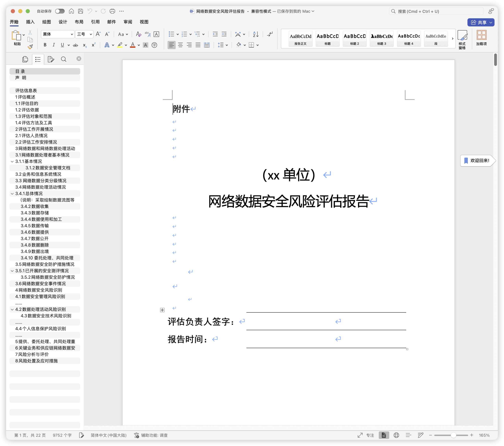Click the Save icon in title bar
This screenshot has width=504, height=446.
click(x=80, y=11)
